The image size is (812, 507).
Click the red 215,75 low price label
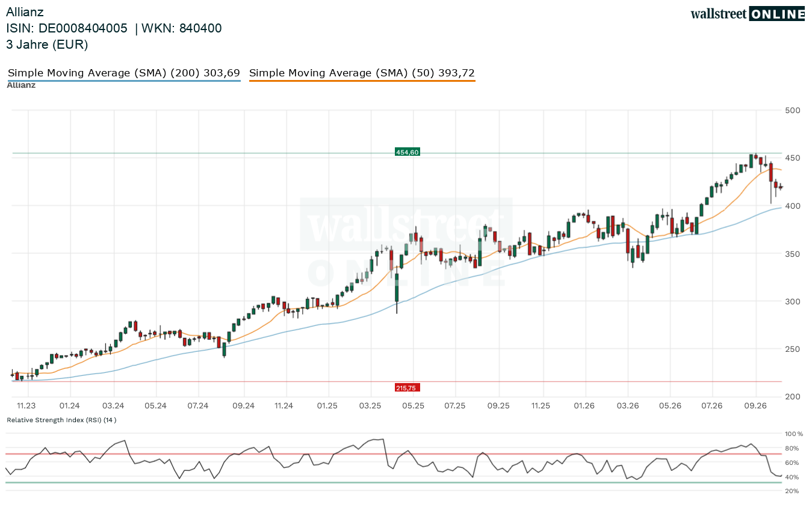pos(407,388)
